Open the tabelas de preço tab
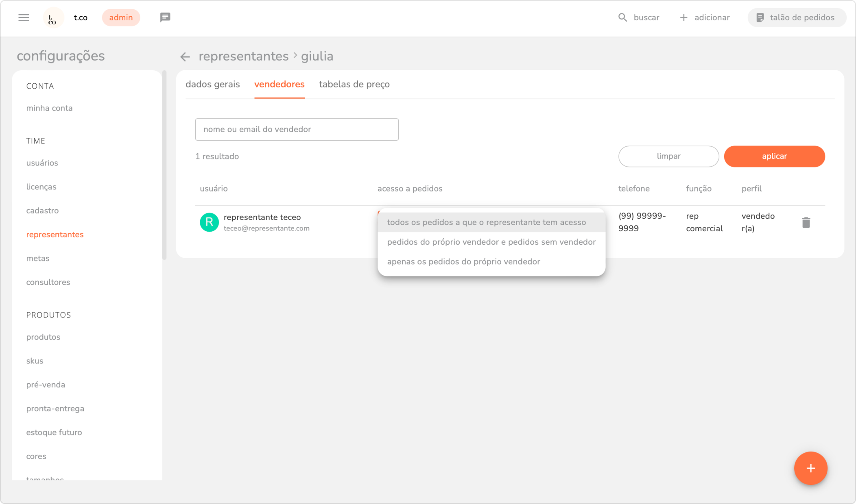Image resolution: width=856 pixels, height=504 pixels. point(354,85)
